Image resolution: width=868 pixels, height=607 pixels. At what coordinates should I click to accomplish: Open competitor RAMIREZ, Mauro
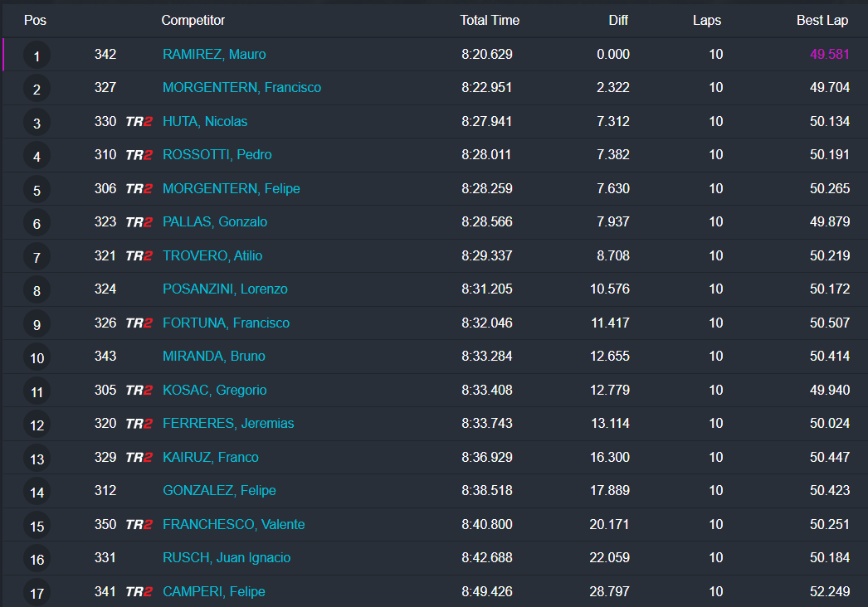214,55
